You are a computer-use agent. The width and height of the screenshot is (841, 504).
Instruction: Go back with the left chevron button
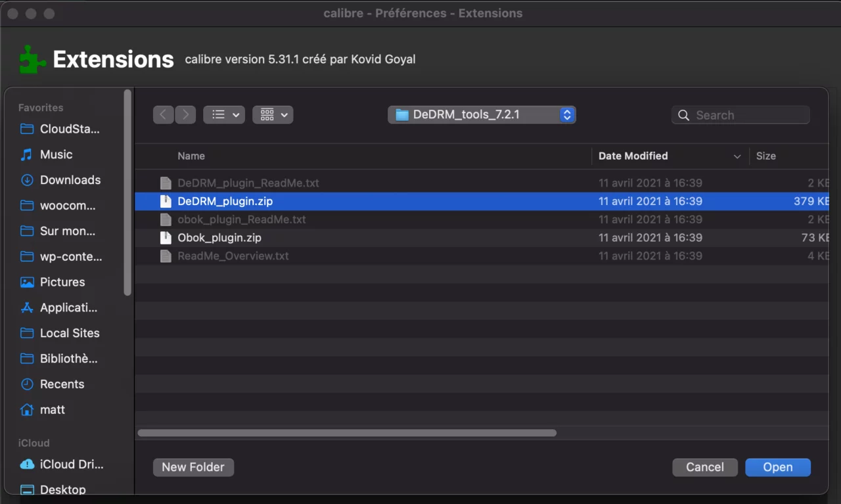click(164, 114)
